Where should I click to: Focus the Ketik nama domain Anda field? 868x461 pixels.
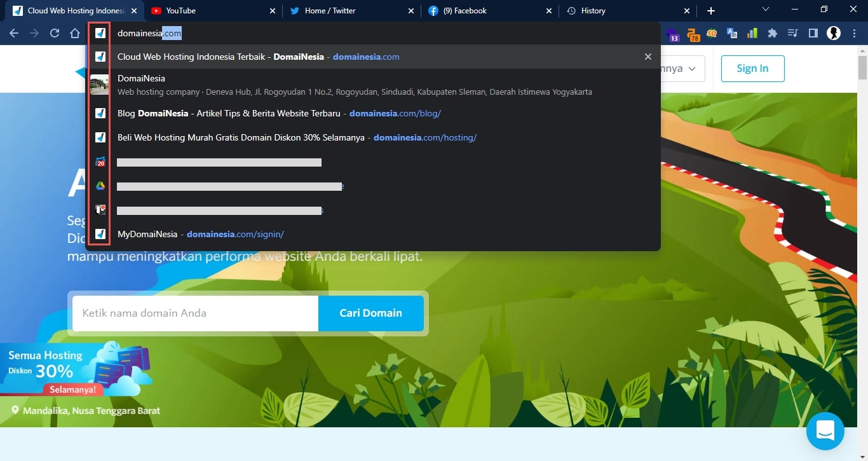(195, 313)
